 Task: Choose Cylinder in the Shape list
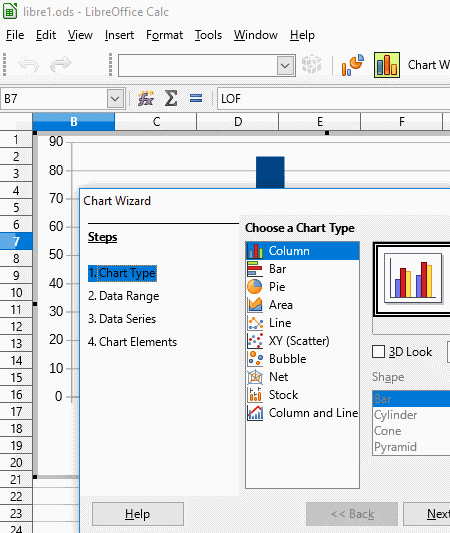coord(412,415)
